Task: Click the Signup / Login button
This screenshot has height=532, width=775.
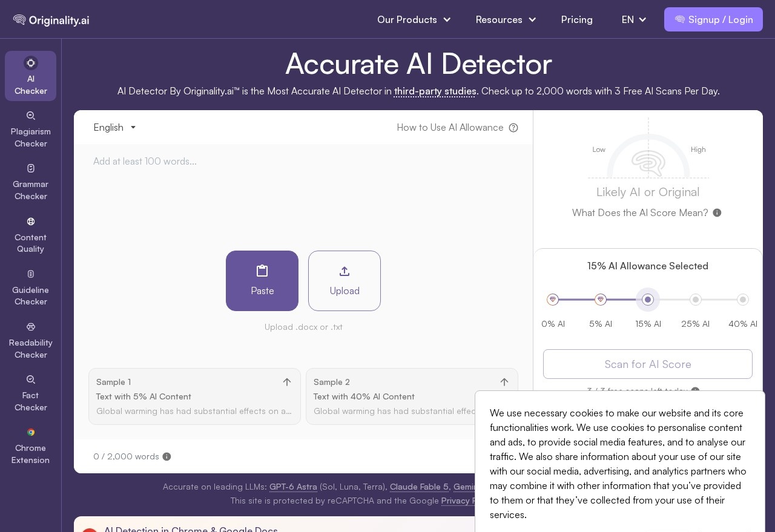Action: [x=713, y=19]
